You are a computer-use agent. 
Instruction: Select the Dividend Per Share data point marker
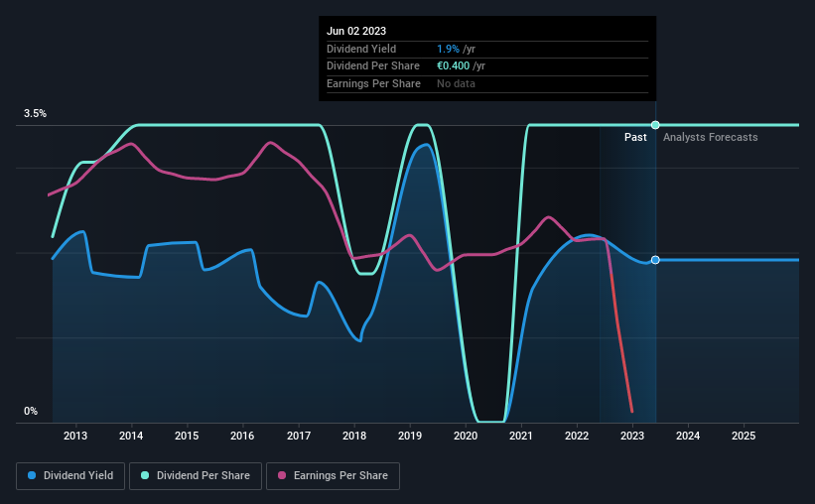click(655, 125)
